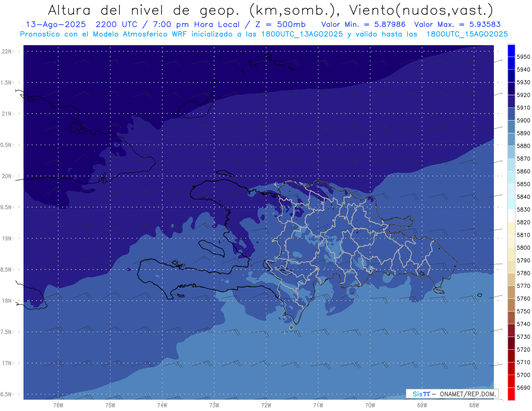Click the '1800UTC_15AGO2025' valid-until timestamp

click(467, 34)
